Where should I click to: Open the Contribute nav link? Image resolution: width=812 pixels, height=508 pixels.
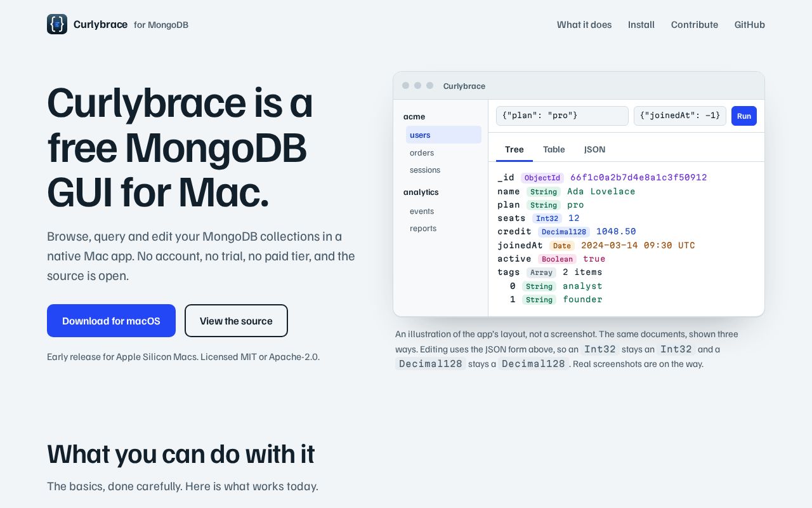click(695, 25)
